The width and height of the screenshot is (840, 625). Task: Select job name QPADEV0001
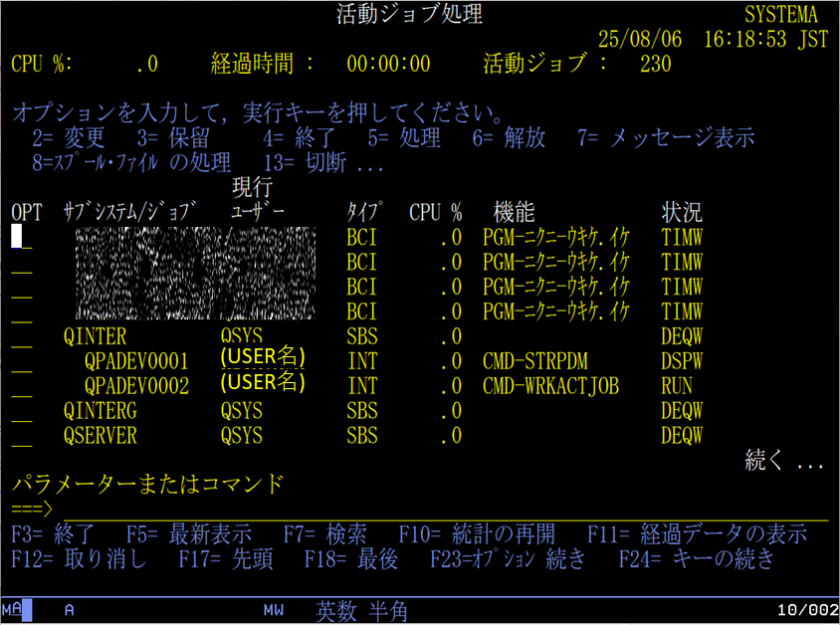[136, 361]
